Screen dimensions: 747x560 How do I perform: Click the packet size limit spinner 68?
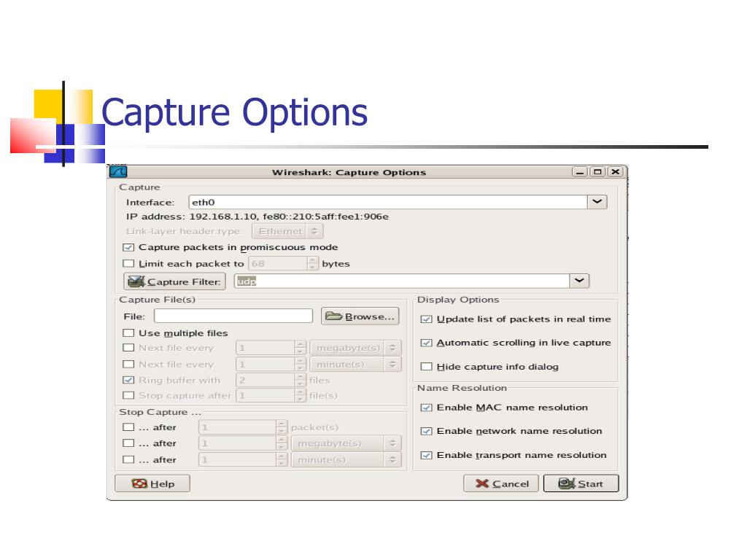tap(283, 263)
